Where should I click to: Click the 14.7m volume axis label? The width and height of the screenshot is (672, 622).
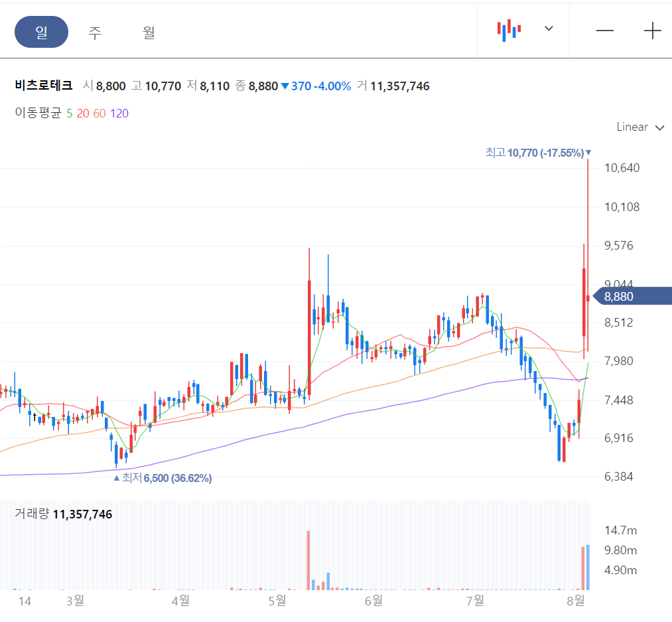coord(620,530)
